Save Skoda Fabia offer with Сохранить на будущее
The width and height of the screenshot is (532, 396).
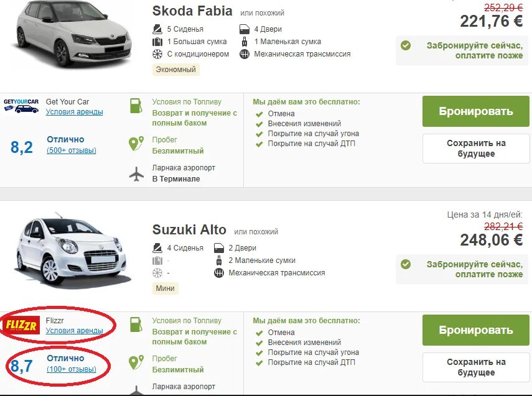476,149
